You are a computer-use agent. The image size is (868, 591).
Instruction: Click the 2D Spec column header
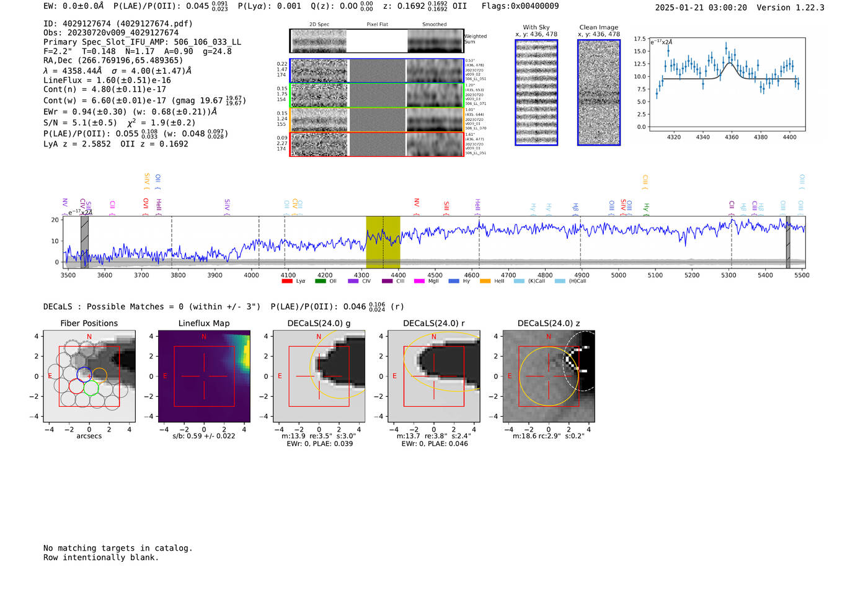click(319, 24)
